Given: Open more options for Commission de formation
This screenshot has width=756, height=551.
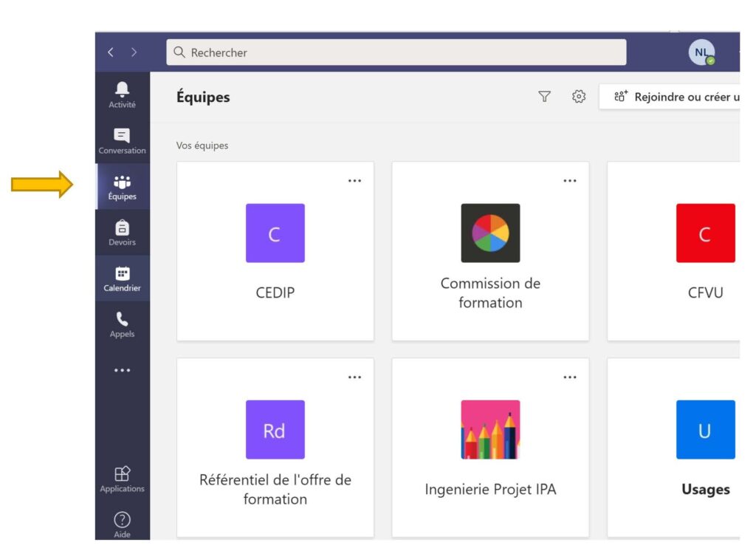Looking at the screenshot, I should point(570,181).
